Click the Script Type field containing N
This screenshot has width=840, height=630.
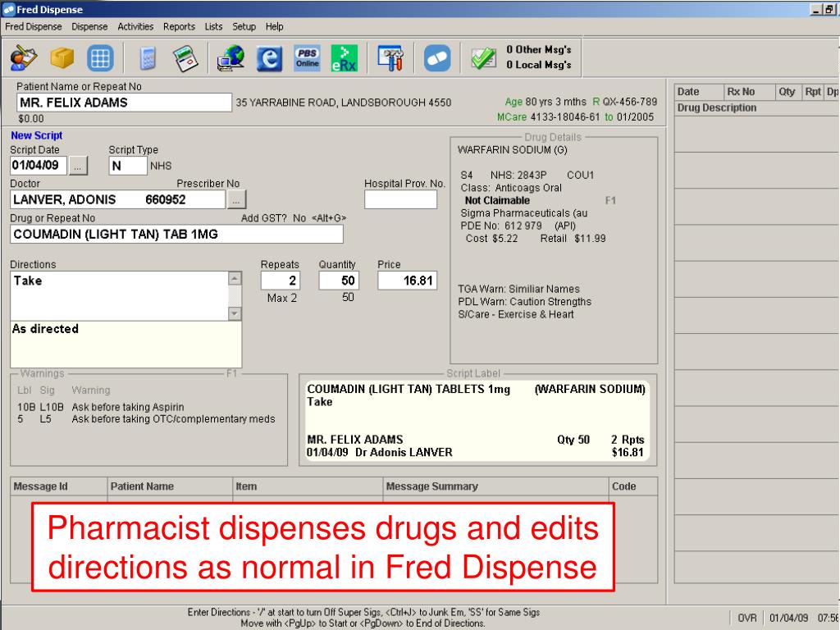pos(127,166)
